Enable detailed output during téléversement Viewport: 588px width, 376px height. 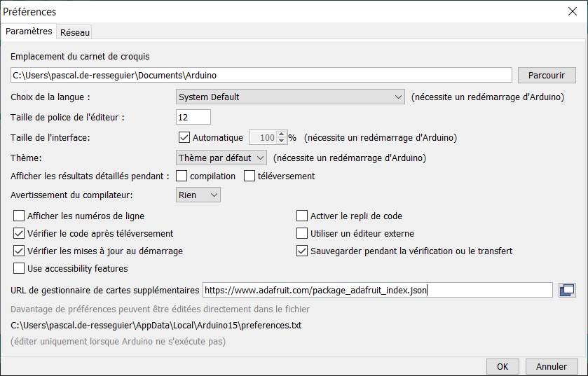pyautogui.click(x=249, y=176)
